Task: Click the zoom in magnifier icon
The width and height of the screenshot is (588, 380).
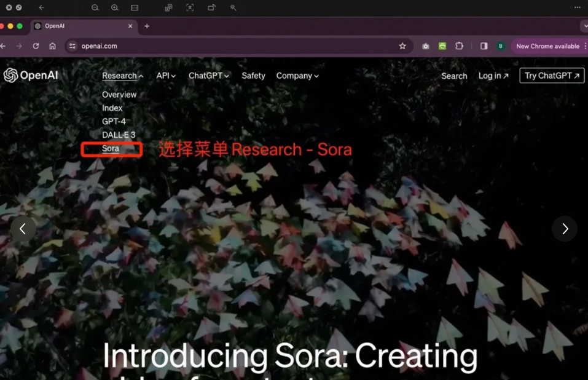Action: coord(115,7)
